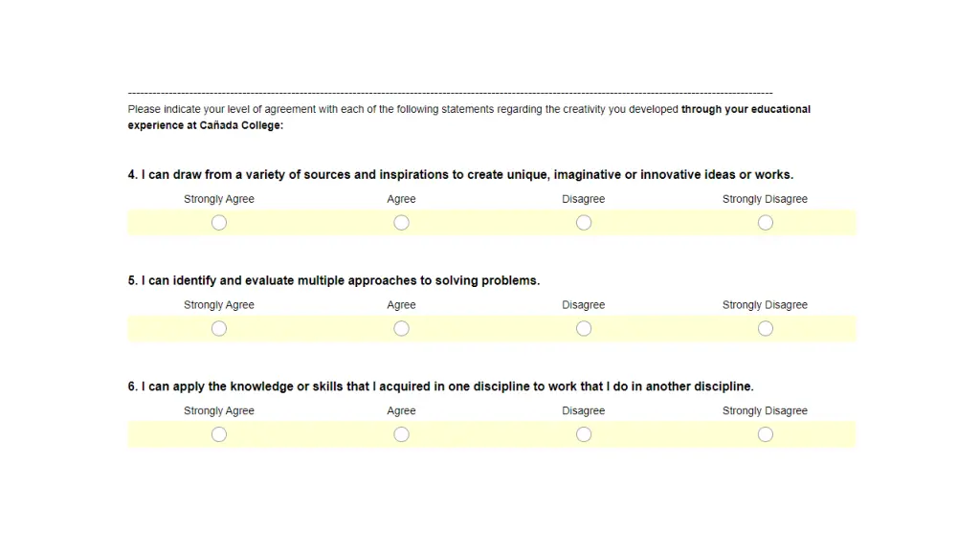Select Strongly Disagree for question 4
Image resolution: width=980 pixels, height=551 pixels.
pos(766,222)
